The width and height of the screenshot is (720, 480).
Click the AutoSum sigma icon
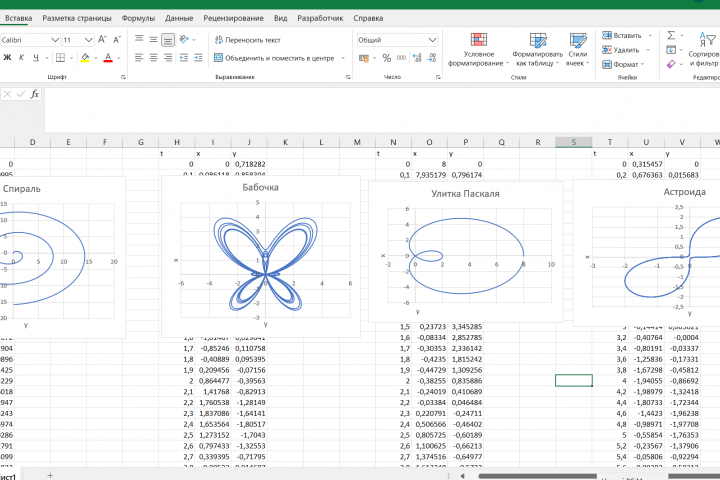click(671, 35)
